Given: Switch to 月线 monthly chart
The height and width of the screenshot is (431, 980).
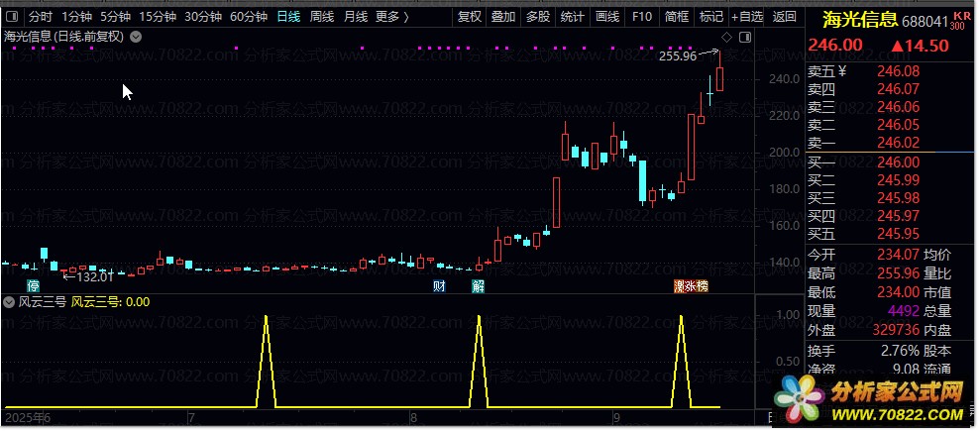Looking at the screenshot, I should coord(356,17).
